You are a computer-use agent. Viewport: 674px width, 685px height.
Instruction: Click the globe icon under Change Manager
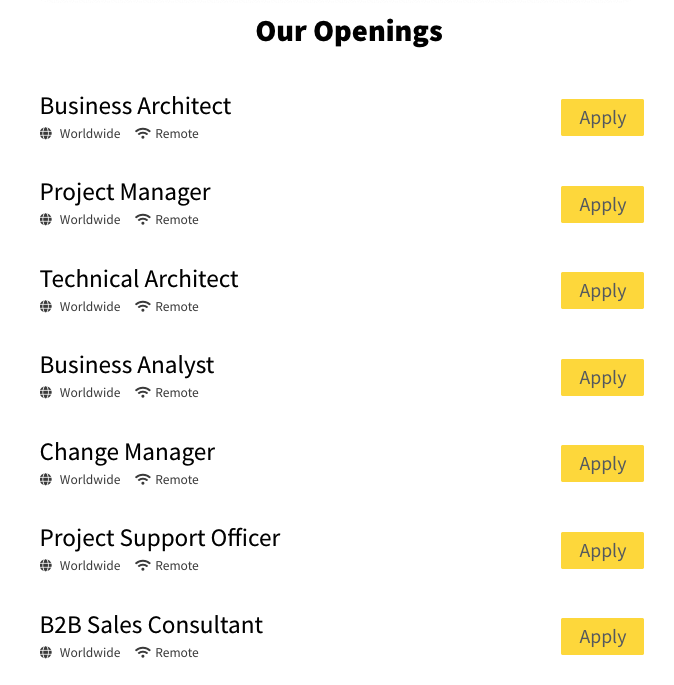click(46, 480)
